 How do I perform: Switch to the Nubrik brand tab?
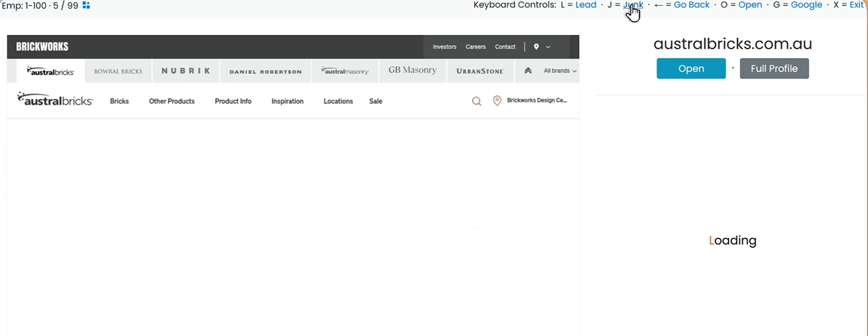(x=185, y=71)
